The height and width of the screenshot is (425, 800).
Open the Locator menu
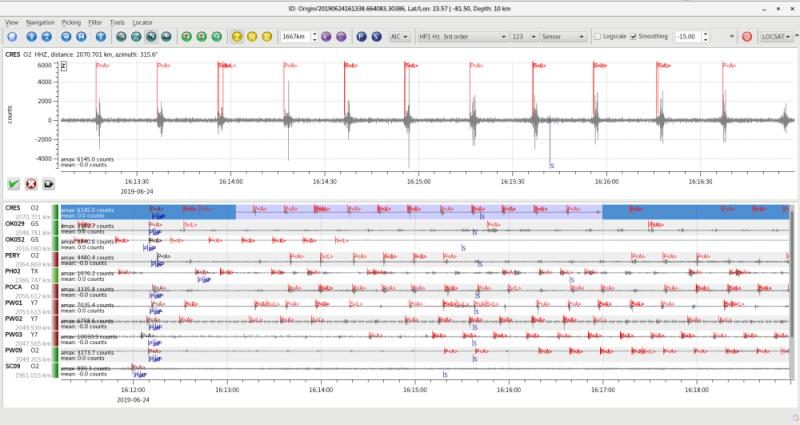142,22
